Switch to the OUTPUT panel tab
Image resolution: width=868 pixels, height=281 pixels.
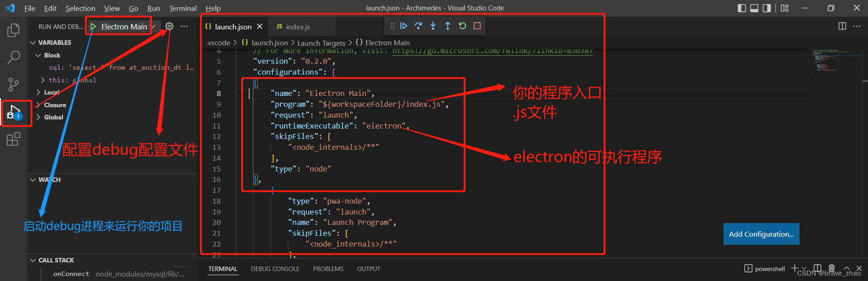tap(368, 269)
